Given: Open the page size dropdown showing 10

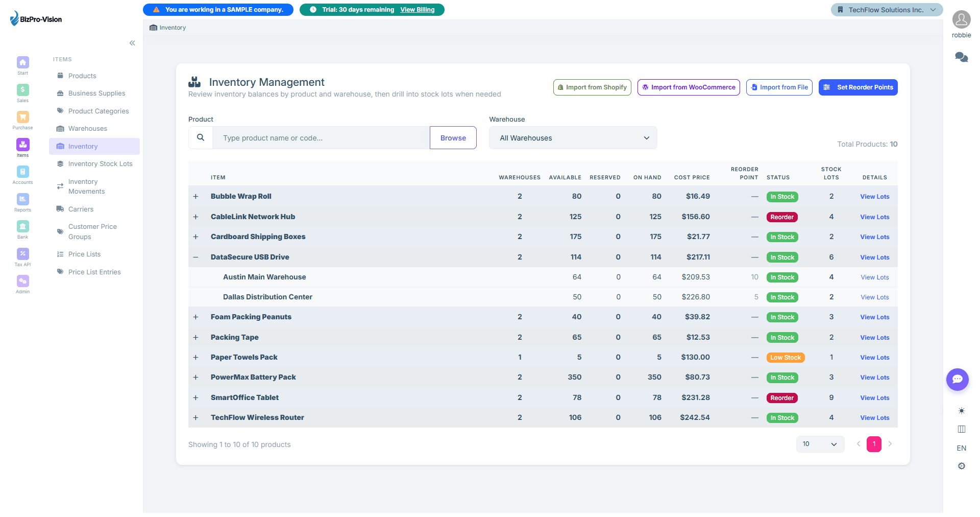Looking at the screenshot, I should tap(820, 444).
